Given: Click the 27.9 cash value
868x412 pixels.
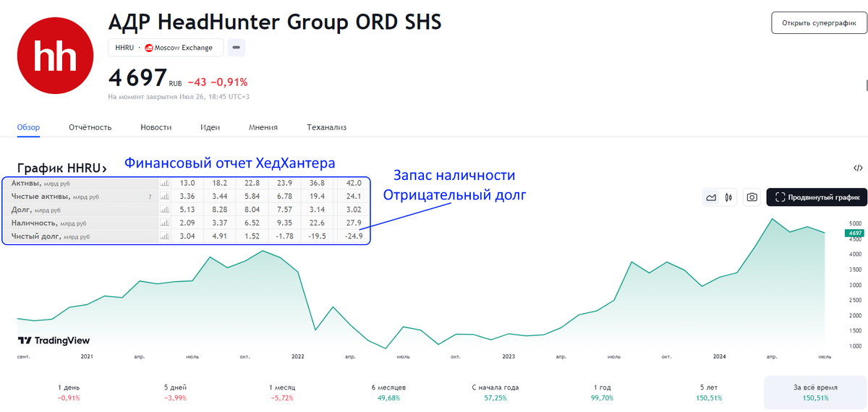Looking at the screenshot, I should 355,223.
